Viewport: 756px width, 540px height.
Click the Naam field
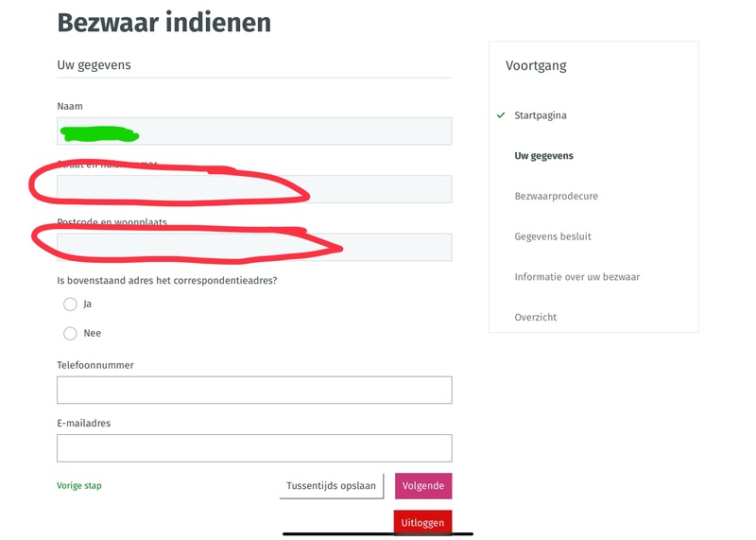(x=254, y=131)
